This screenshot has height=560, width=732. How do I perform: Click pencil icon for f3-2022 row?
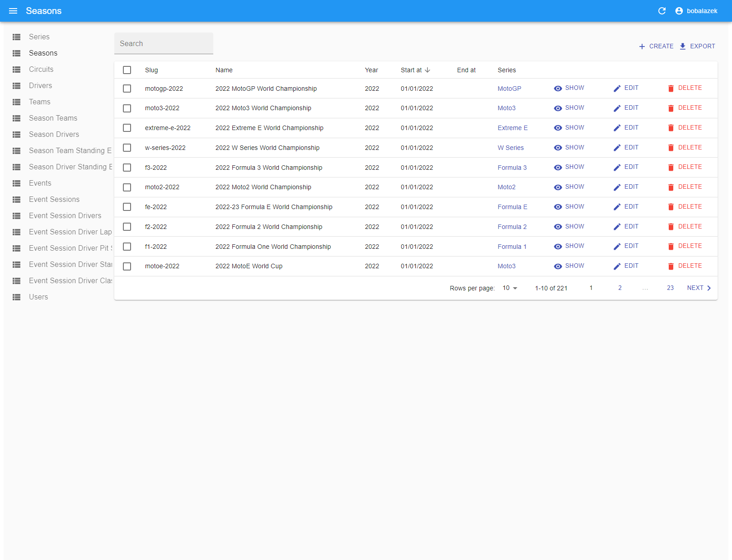(617, 168)
